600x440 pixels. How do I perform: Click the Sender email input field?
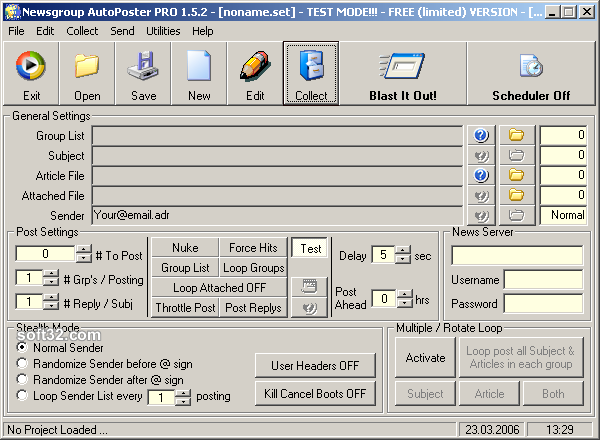[x=277, y=215]
